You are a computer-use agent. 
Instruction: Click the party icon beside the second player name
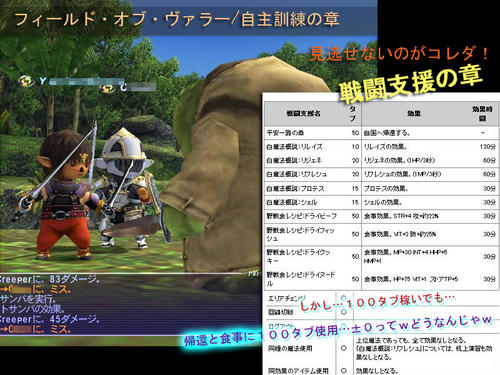[x=107, y=88]
